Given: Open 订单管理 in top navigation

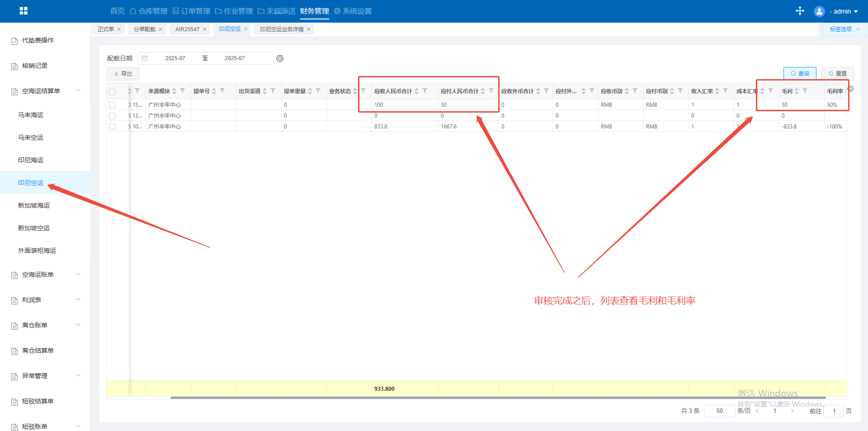Looking at the screenshot, I should click(191, 11).
